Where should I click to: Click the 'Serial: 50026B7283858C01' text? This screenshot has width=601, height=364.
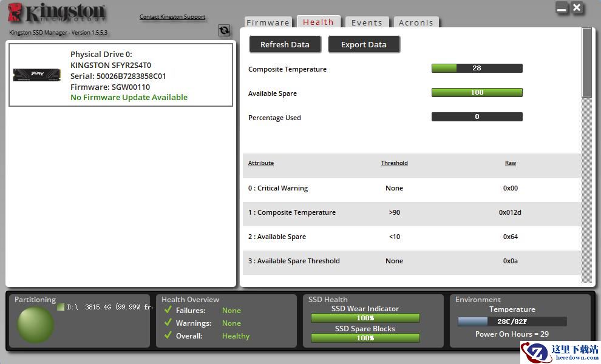click(x=118, y=76)
